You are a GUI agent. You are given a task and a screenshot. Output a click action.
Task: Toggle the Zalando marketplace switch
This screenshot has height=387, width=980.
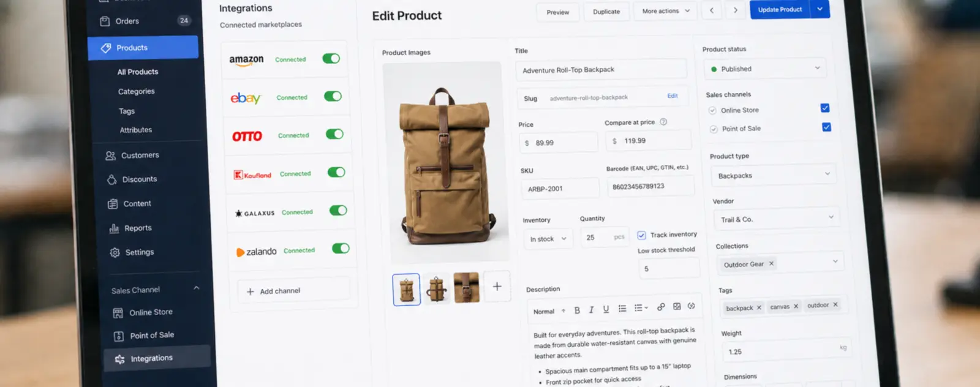click(x=341, y=248)
